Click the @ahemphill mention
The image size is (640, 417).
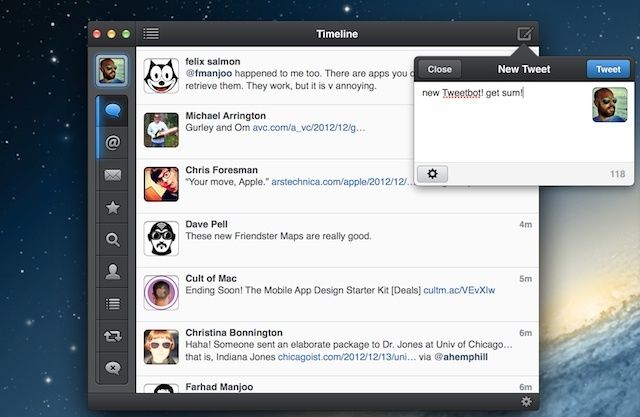(461, 357)
